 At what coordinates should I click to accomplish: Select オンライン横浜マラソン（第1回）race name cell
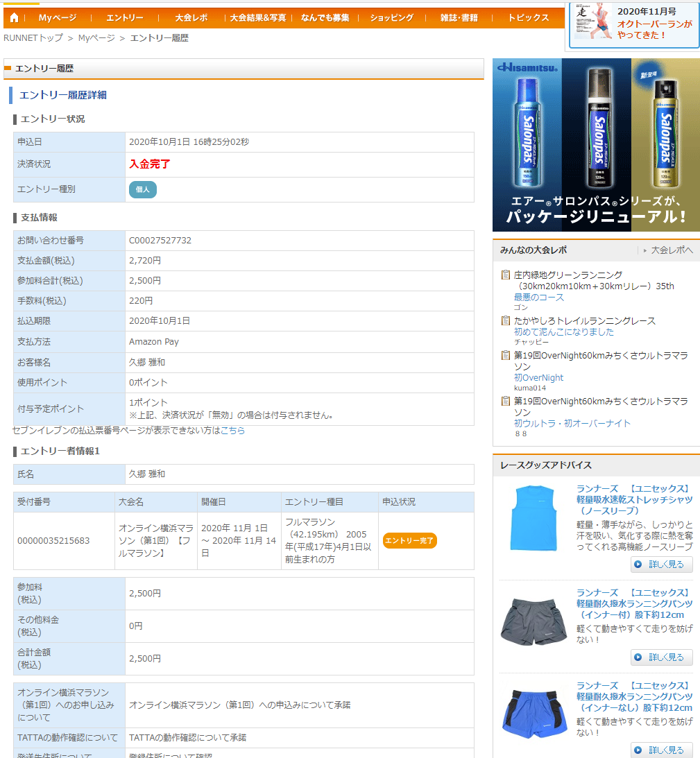156,540
